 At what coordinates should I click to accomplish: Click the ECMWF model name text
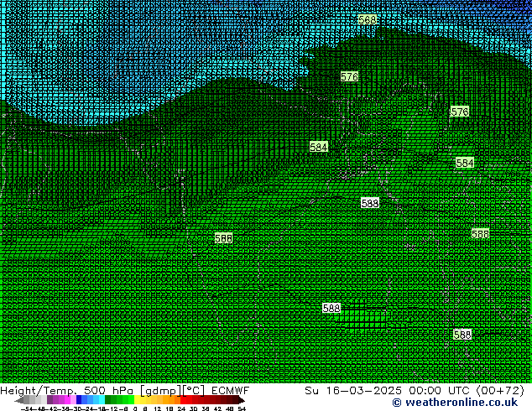click(230, 391)
